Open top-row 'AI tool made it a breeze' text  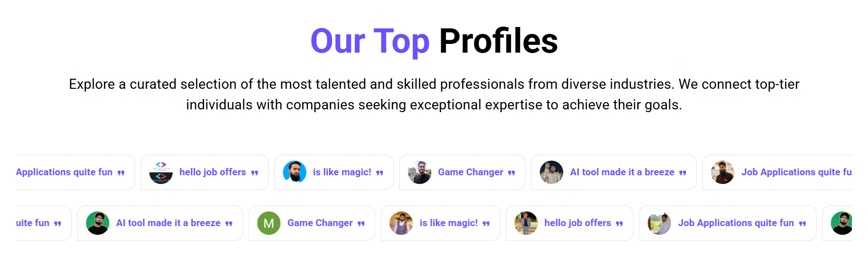622,172
